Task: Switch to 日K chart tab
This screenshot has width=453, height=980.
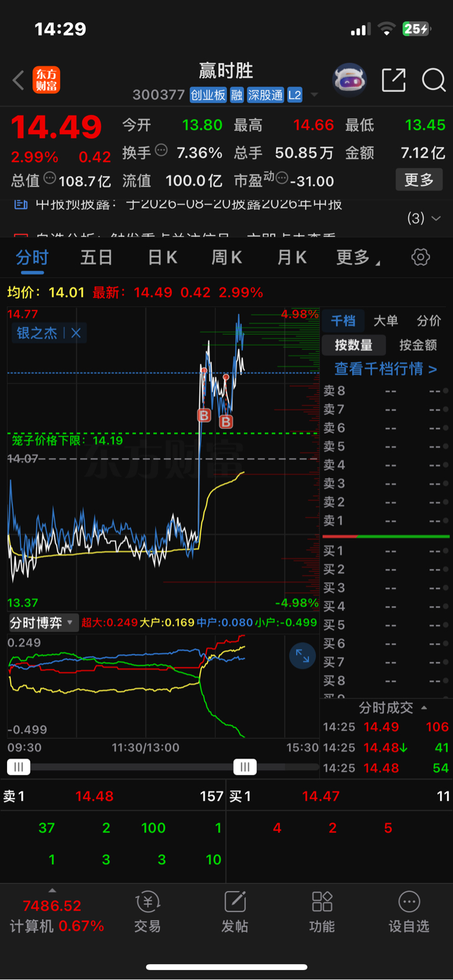Action: tap(162, 258)
